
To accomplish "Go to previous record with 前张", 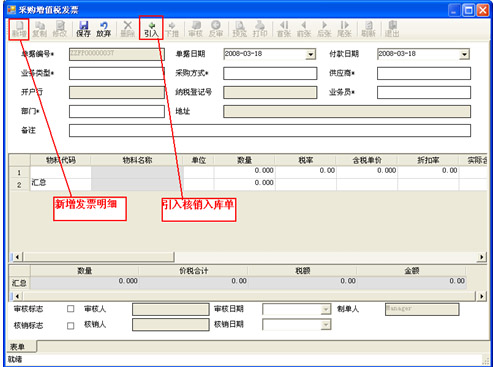I will (x=304, y=29).
